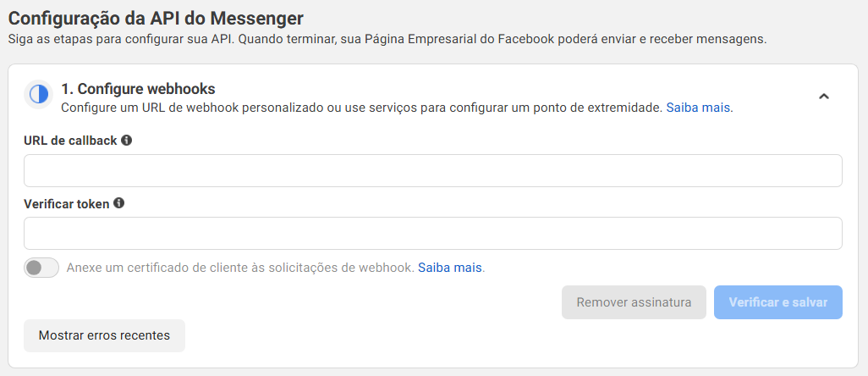Click the Verificar token label
The width and height of the screenshot is (868, 376).
(x=67, y=204)
